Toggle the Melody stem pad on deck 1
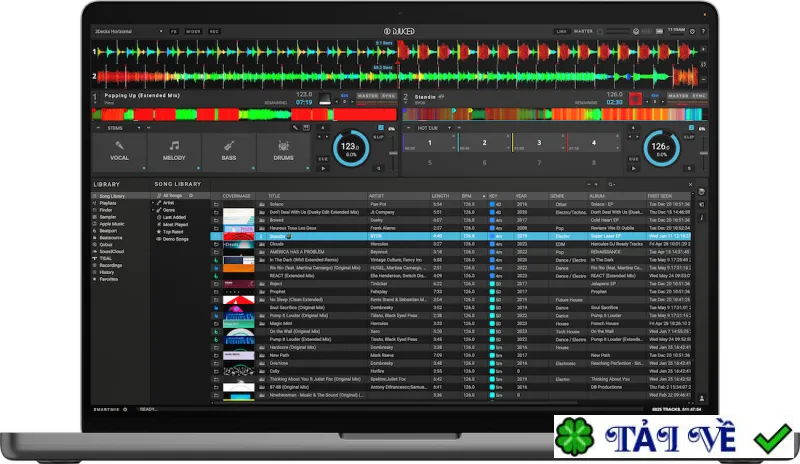Image resolution: width=800 pixels, height=464 pixels. click(174, 152)
